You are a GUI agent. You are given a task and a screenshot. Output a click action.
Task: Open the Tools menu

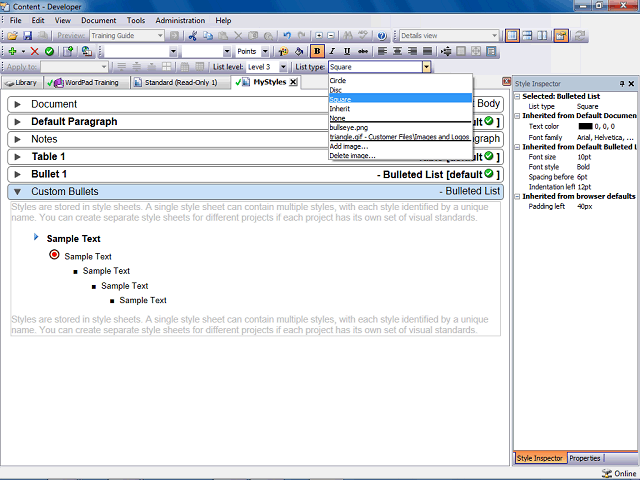(x=136, y=20)
